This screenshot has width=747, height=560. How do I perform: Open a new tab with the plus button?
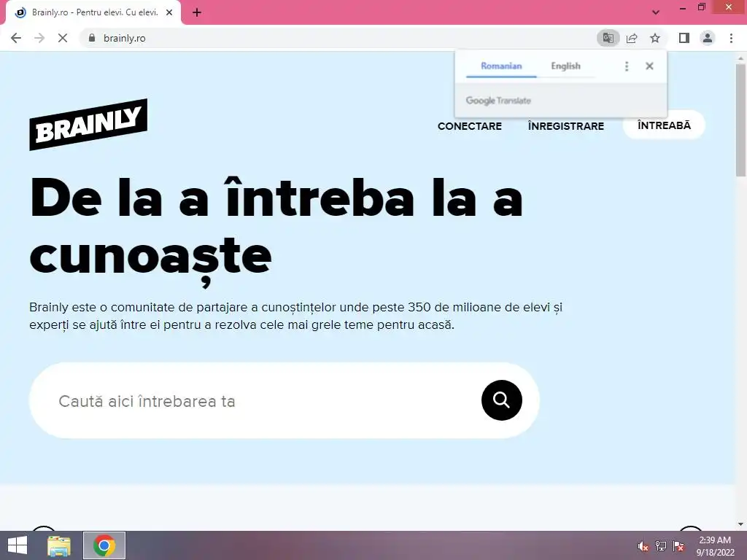[197, 13]
